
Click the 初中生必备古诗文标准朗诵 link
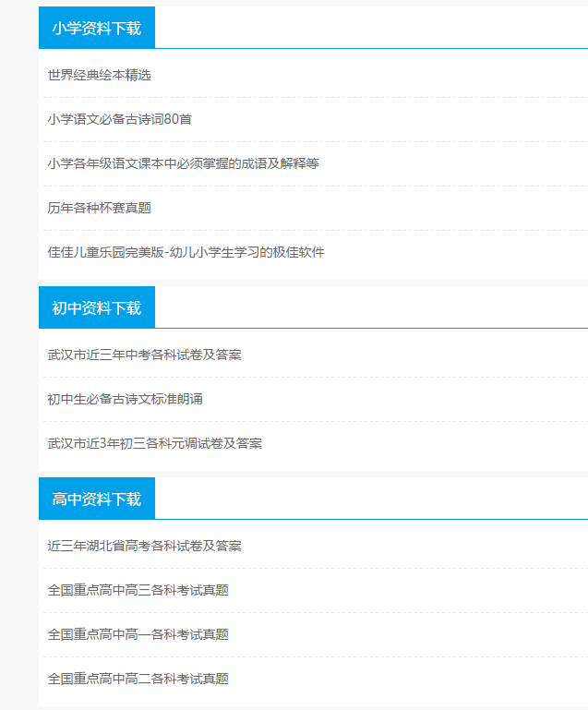[x=126, y=399]
